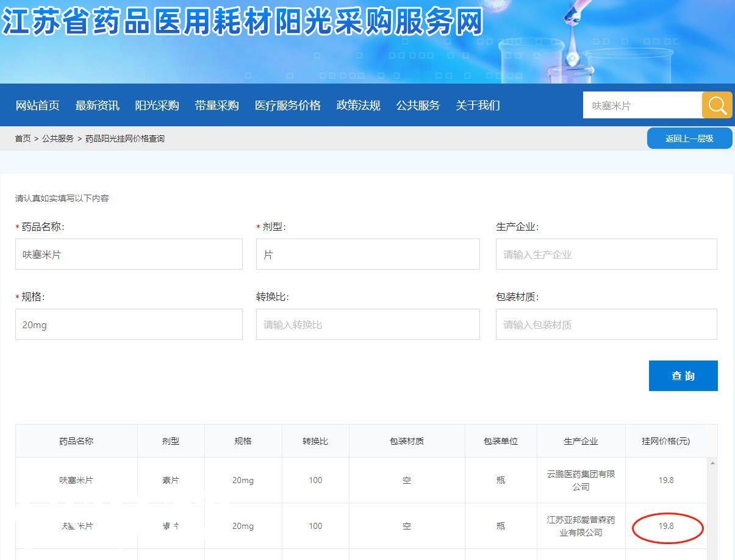
Task: Click the orange magnifier search icon
Action: (717, 106)
